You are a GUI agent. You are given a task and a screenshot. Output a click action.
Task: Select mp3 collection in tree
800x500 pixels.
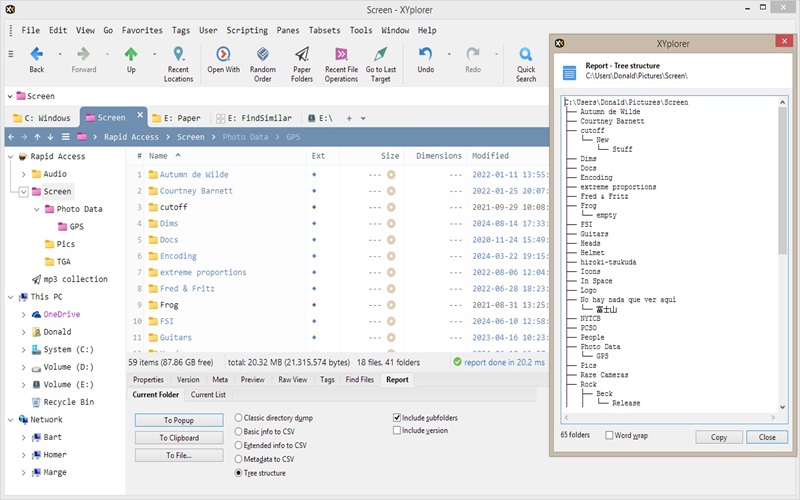tap(76, 279)
